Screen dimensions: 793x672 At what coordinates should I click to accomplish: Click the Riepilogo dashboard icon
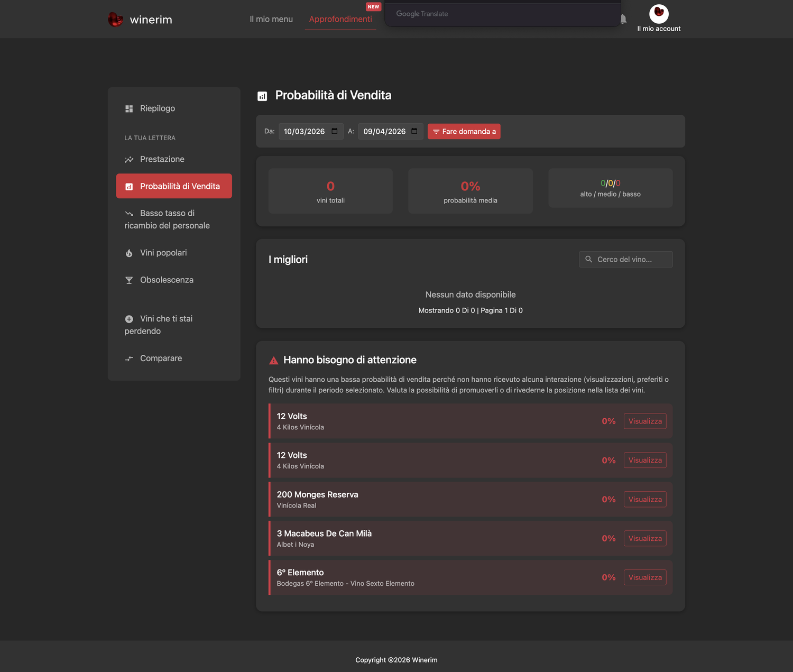pyautogui.click(x=129, y=108)
